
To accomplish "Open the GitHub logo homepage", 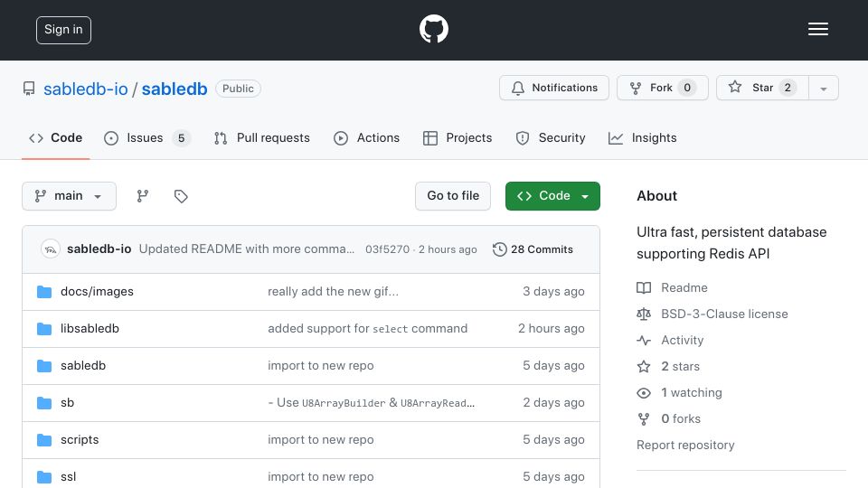I will pyautogui.click(x=433, y=29).
